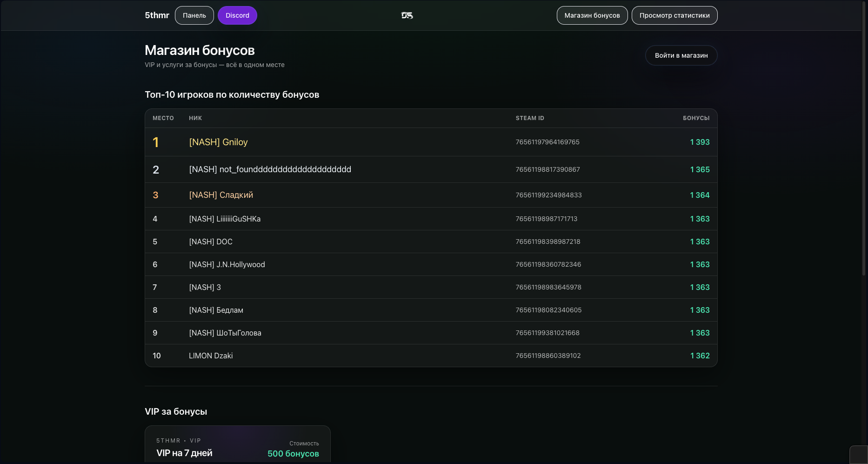868x464 pixels.
Task: Click the 1 393 bonus value
Action: [x=700, y=142]
